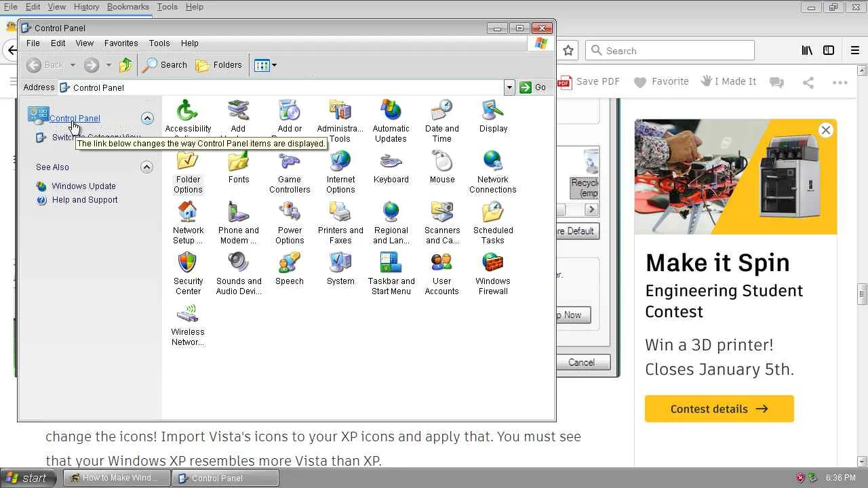This screenshot has height=488, width=868.
Task: Open Regional and Language Options
Action: pos(391,223)
